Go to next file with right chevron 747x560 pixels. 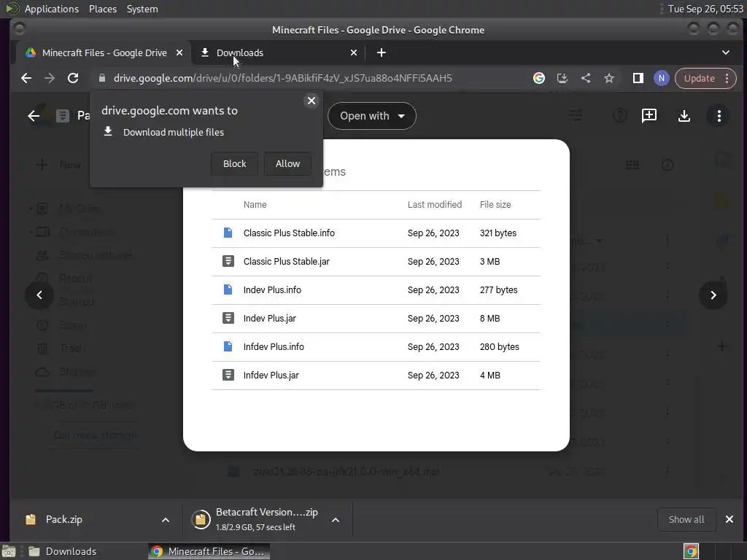pos(713,295)
